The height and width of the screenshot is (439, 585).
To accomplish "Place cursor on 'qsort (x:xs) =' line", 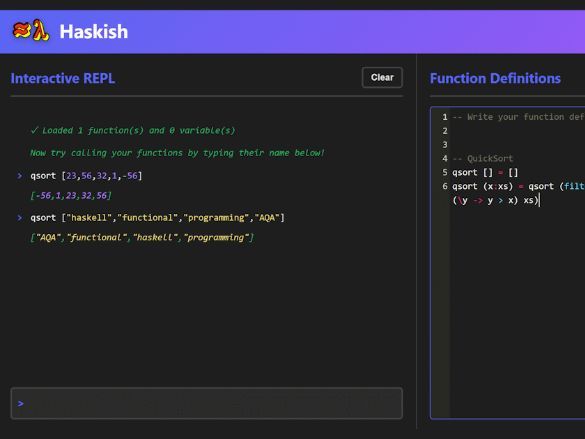I will coord(518,186).
